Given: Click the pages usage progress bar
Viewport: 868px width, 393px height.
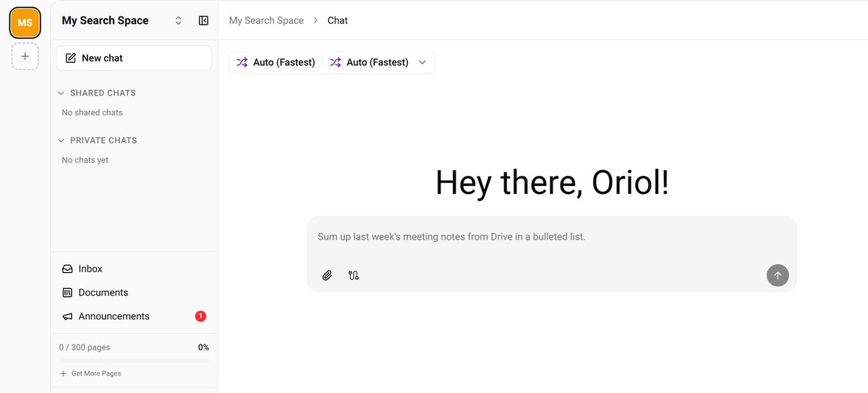Looking at the screenshot, I should [134, 360].
